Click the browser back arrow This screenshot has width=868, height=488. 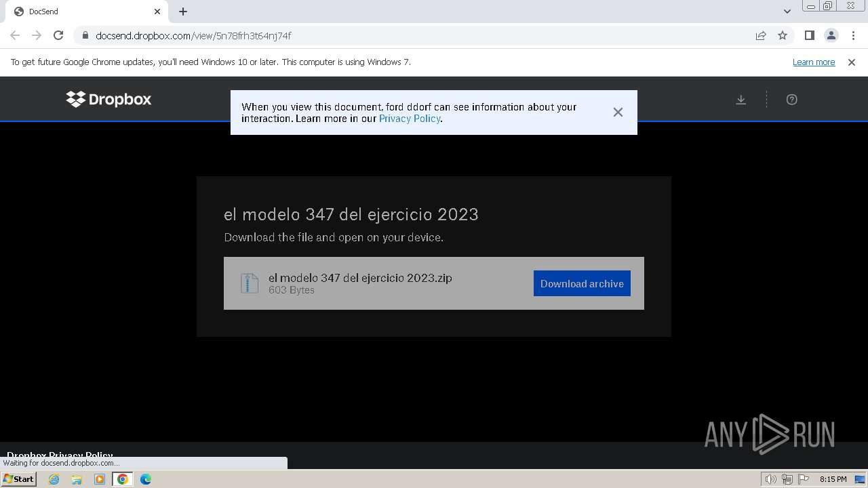click(15, 35)
